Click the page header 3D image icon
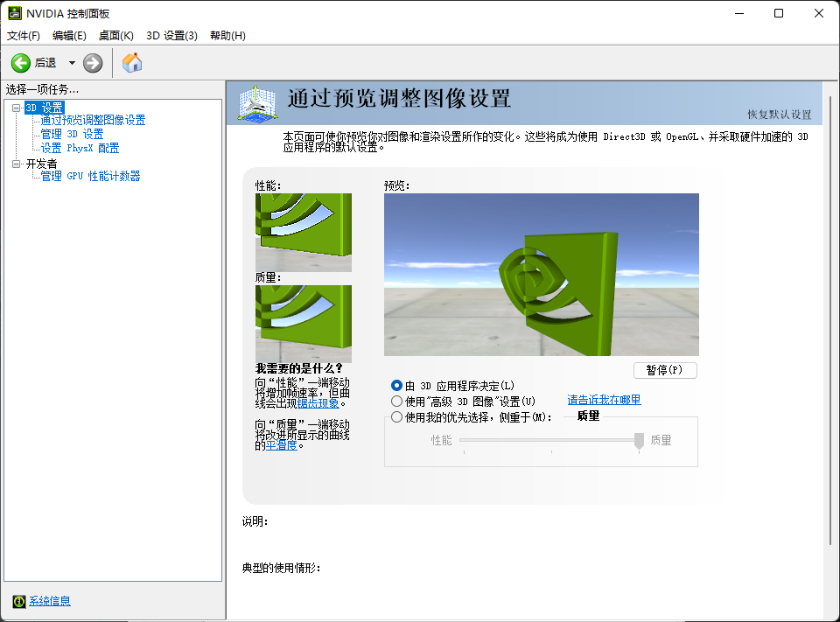This screenshot has width=840, height=622. 257,103
